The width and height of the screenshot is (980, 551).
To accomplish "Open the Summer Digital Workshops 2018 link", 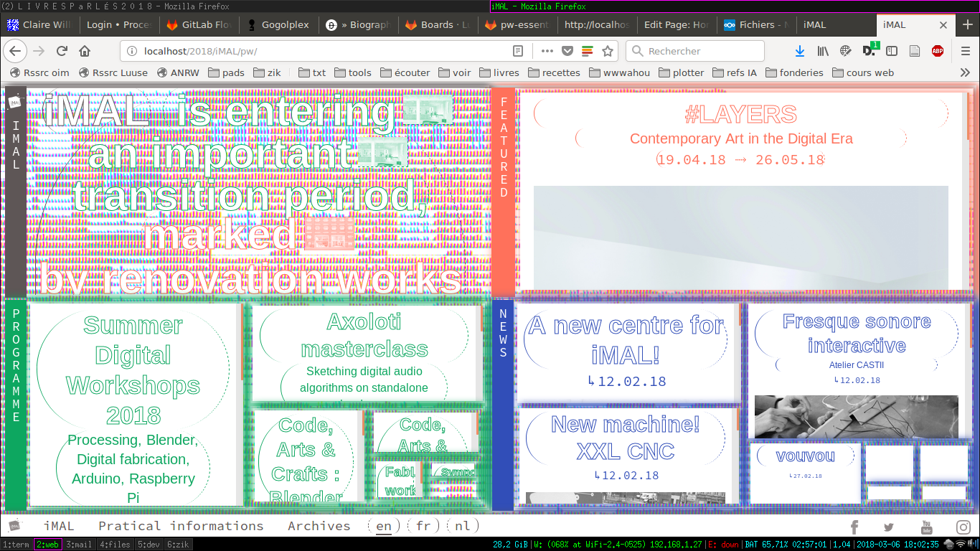I will click(133, 370).
